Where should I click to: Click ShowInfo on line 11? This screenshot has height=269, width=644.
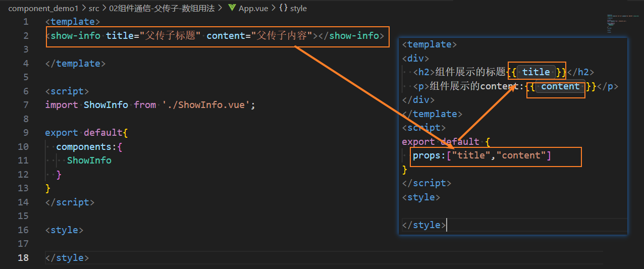(x=89, y=160)
